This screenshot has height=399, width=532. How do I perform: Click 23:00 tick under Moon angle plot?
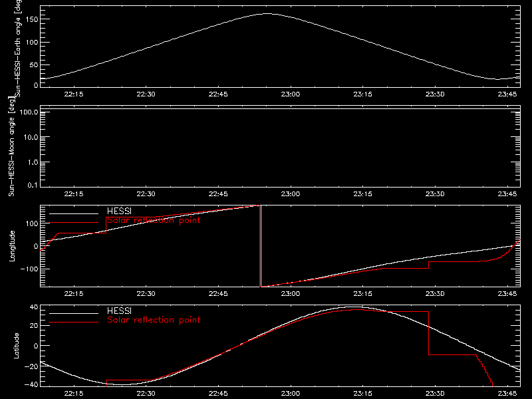tap(291, 194)
